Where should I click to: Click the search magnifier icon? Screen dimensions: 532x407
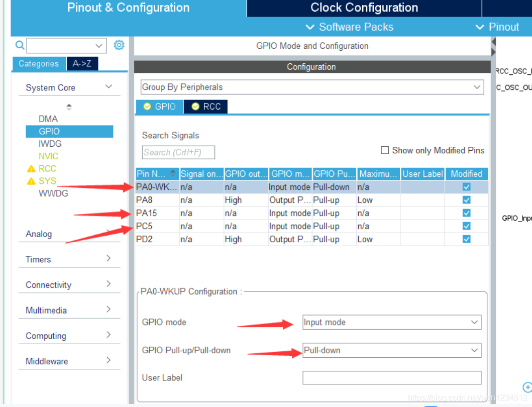pyautogui.click(x=20, y=45)
